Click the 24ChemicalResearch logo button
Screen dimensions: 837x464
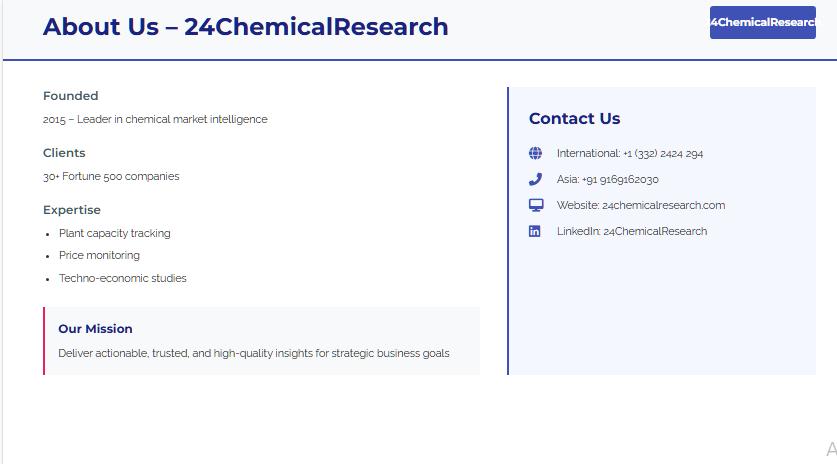click(762, 22)
